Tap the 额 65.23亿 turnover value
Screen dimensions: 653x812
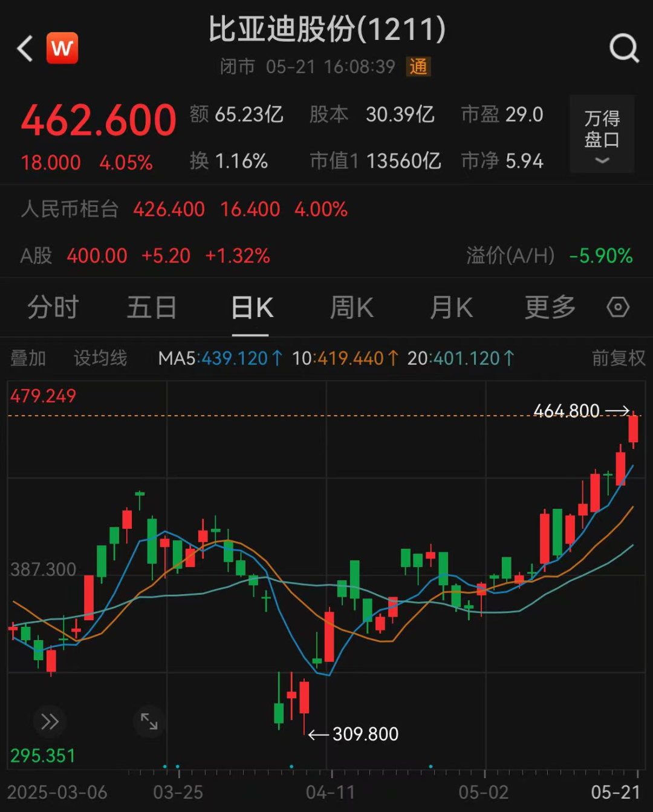[236, 114]
